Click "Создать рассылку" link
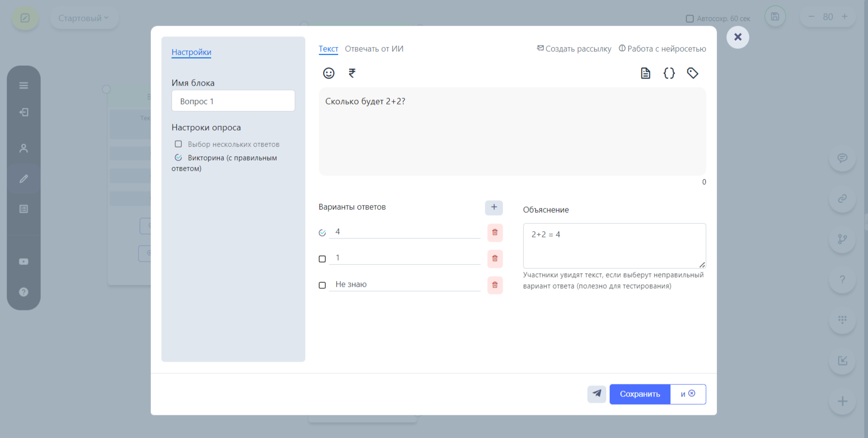 click(x=574, y=49)
